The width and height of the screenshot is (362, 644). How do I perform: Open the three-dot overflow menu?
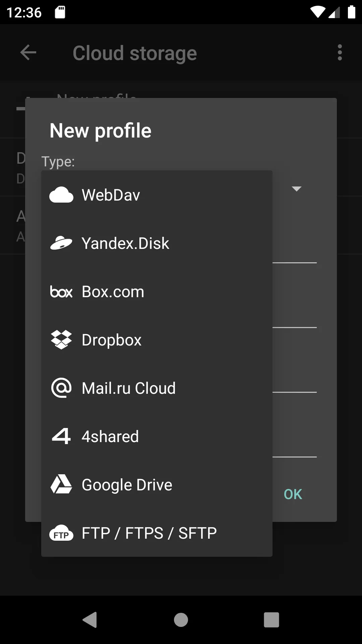click(340, 53)
